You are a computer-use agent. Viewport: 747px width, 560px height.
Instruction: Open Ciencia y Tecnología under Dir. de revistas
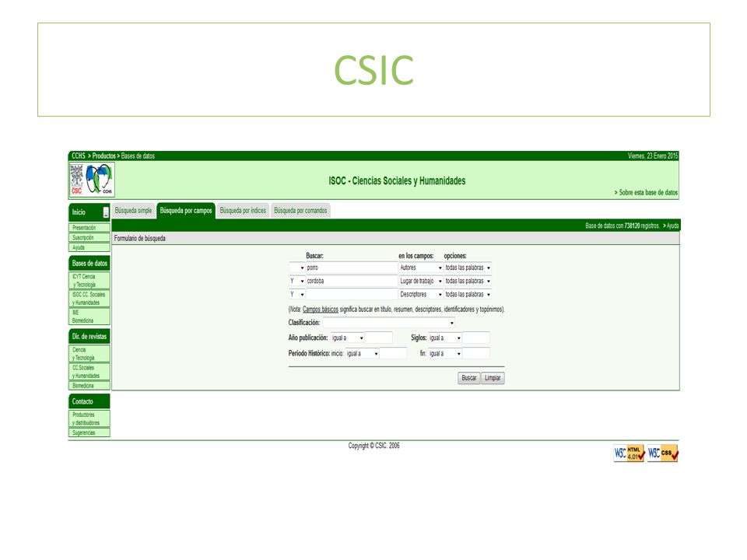pos(89,354)
